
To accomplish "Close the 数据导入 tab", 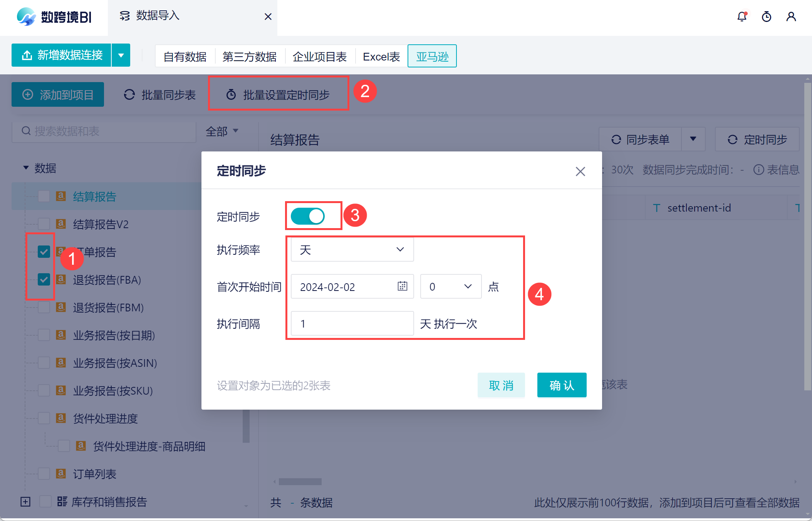I will (x=268, y=17).
